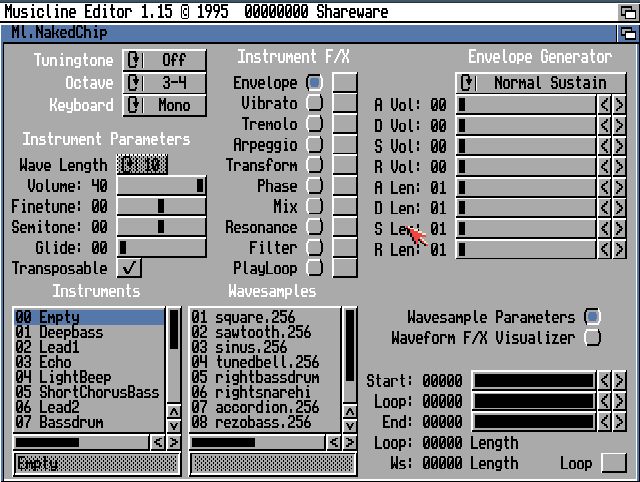Image resolution: width=640 pixels, height=482 pixels.
Task: Enable Arpeggio instrument effect
Action: (314, 144)
